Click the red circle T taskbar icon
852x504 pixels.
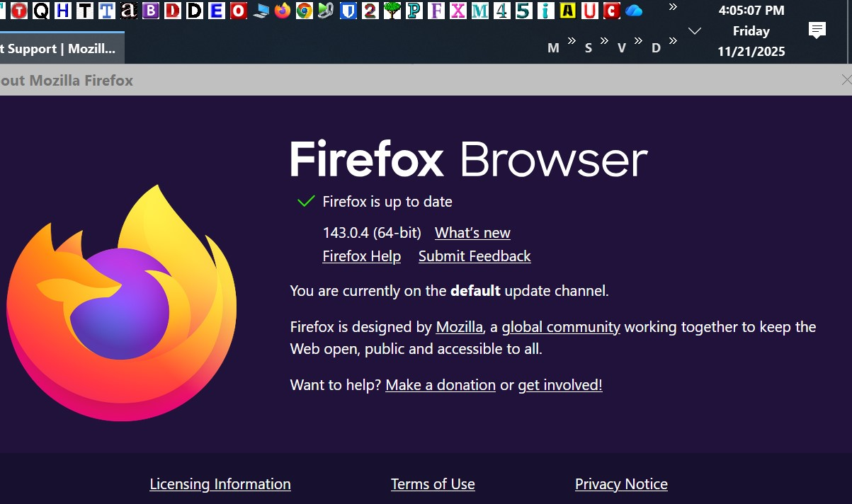(19, 11)
